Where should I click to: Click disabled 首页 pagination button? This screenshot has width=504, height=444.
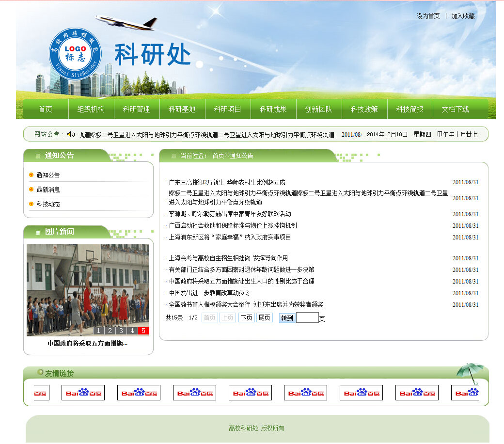[x=209, y=317]
